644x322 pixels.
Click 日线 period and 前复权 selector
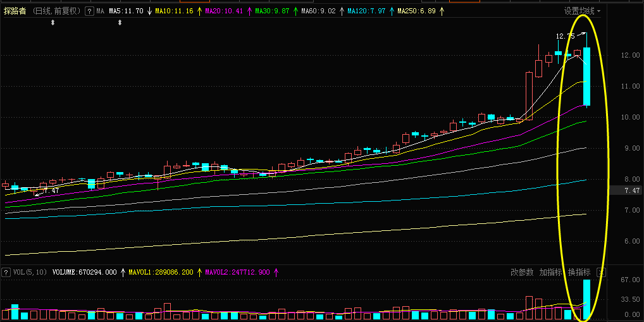pos(56,11)
